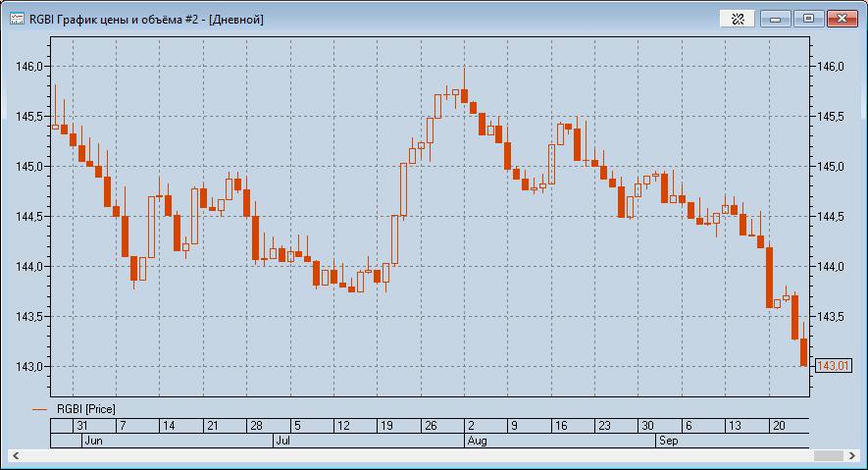Image resolution: width=868 pixels, height=470 pixels.
Task: Click the window title RGBI График цены и объёма #2
Action: [114, 20]
